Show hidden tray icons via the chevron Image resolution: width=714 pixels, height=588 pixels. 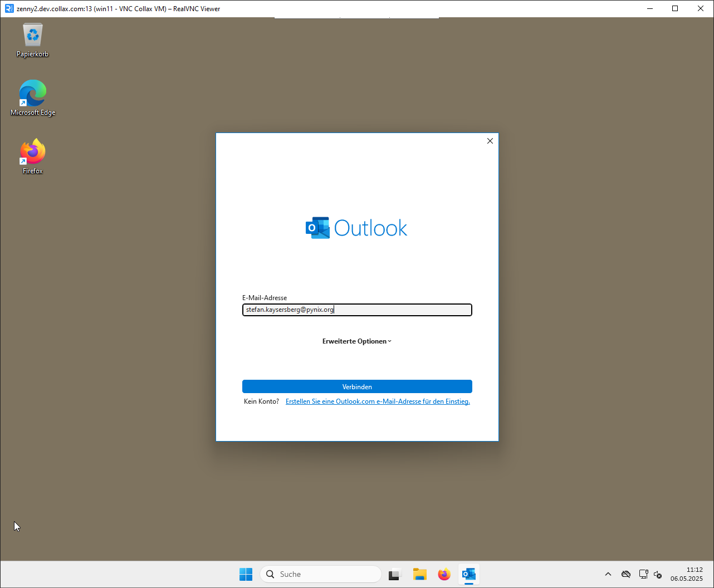pyautogui.click(x=608, y=574)
